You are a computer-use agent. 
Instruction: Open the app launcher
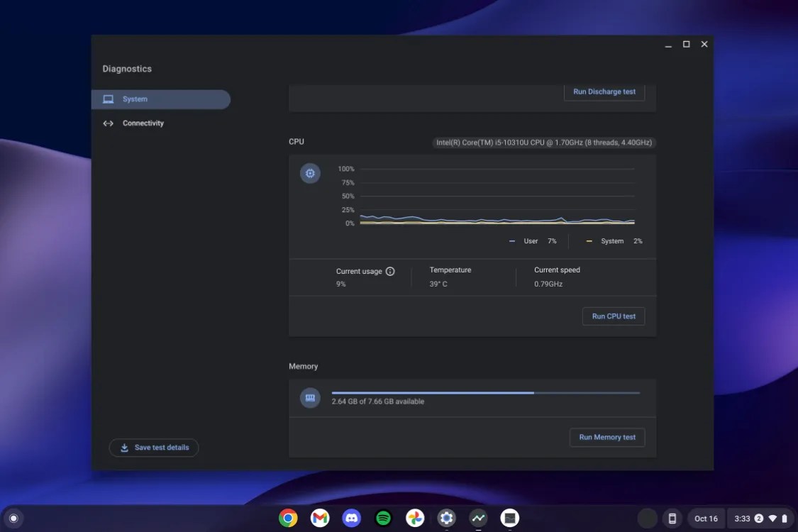coord(15,518)
